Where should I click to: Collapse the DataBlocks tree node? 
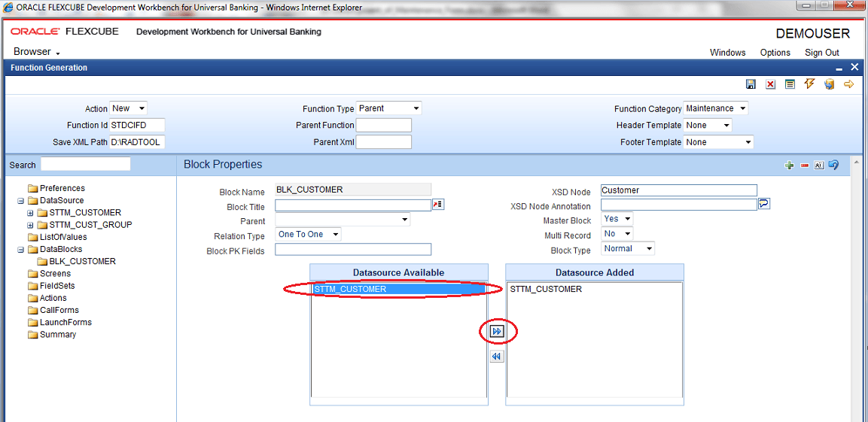[x=20, y=249]
